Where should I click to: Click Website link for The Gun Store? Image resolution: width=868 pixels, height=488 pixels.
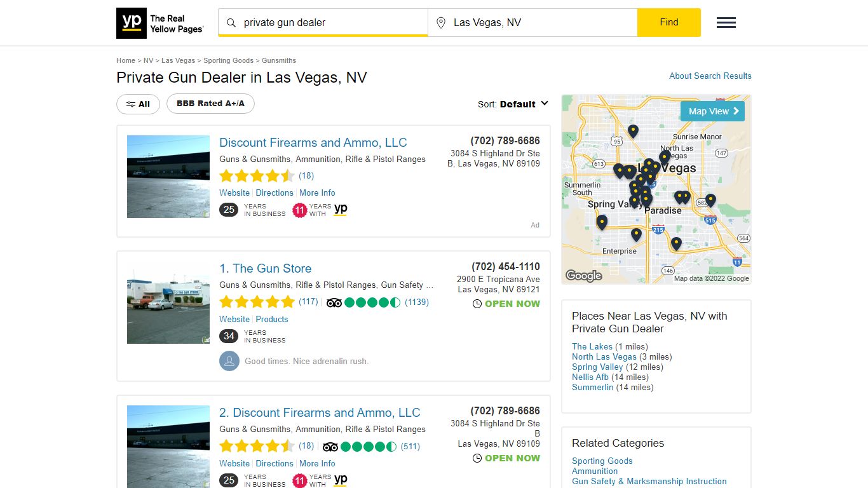tap(234, 319)
